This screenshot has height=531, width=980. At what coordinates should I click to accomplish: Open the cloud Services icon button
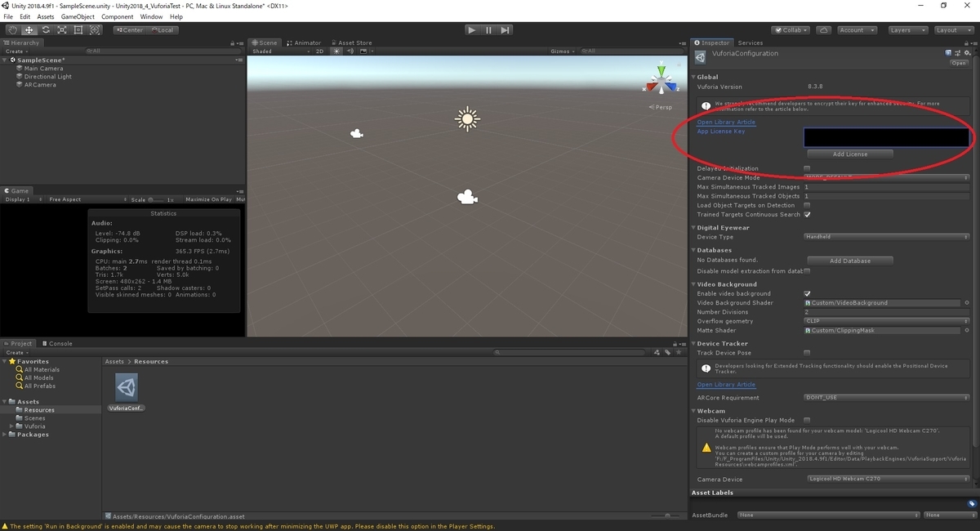[x=824, y=30]
